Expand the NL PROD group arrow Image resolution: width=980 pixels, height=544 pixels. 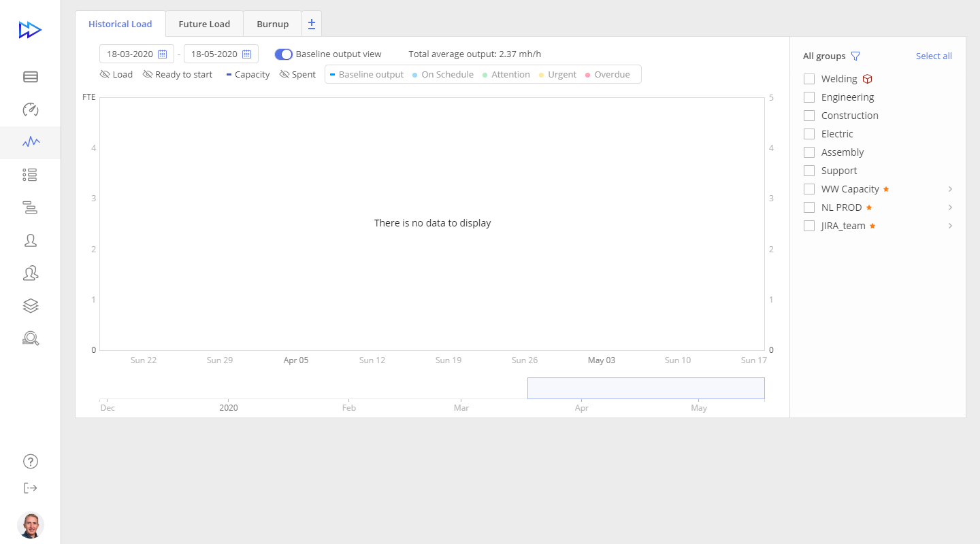[x=950, y=207]
